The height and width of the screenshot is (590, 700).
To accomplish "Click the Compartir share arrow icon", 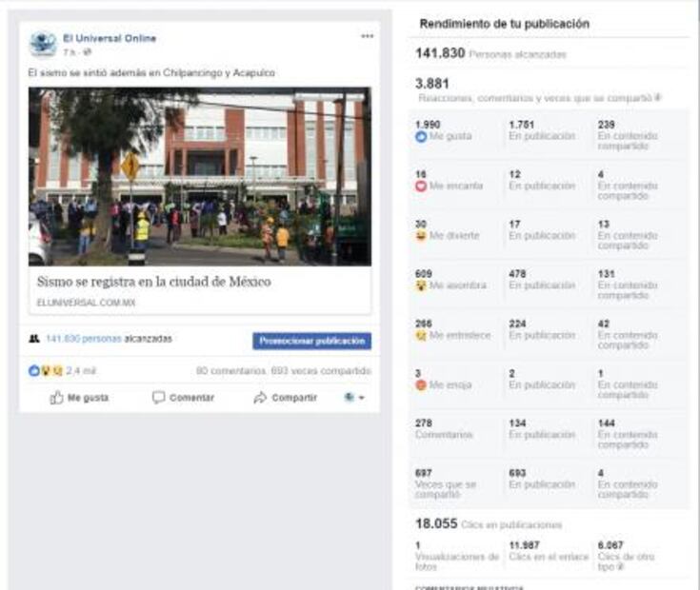I will pyautogui.click(x=260, y=398).
